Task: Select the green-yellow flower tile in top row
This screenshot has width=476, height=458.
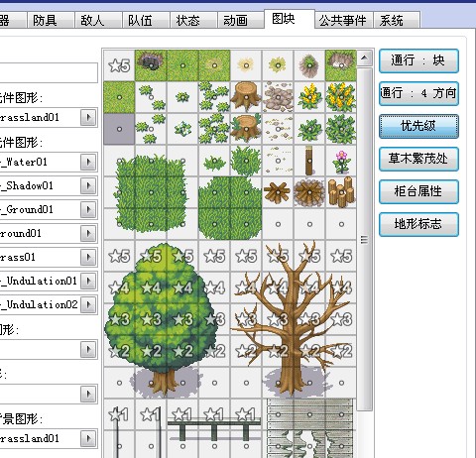Action: [x=278, y=65]
